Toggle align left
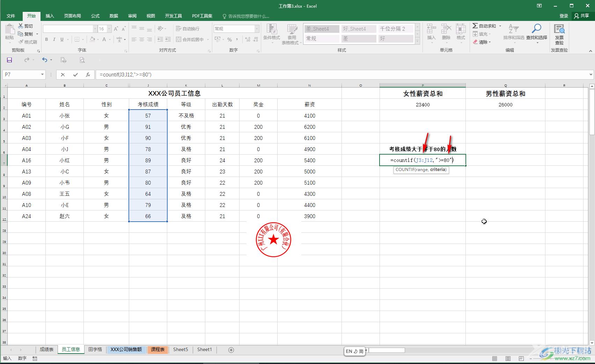Viewport: 595px width, 364px height. 134,39
